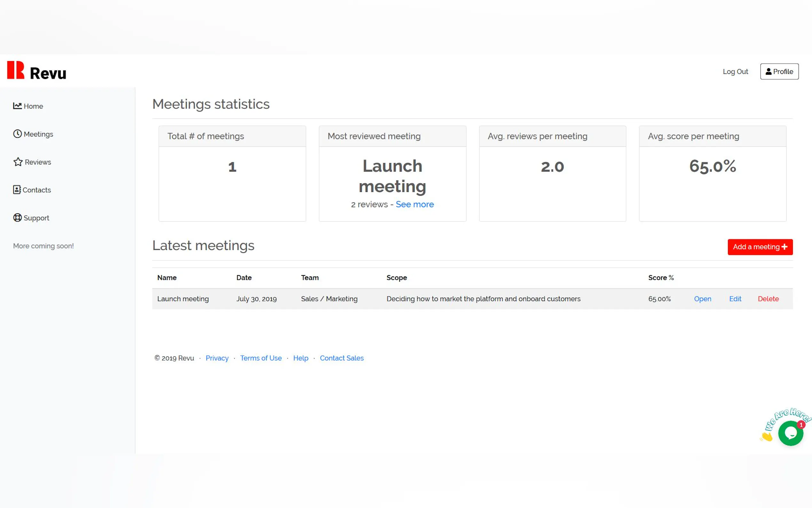The height and width of the screenshot is (508, 812).
Task: Click the 'Meetings statistics' heading
Action: tap(211, 104)
